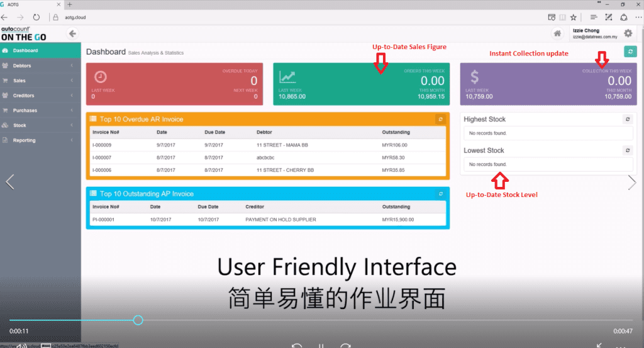Refresh the Lowest Stock panel
Viewport: 644px width, 348px height.
[x=627, y=150]
